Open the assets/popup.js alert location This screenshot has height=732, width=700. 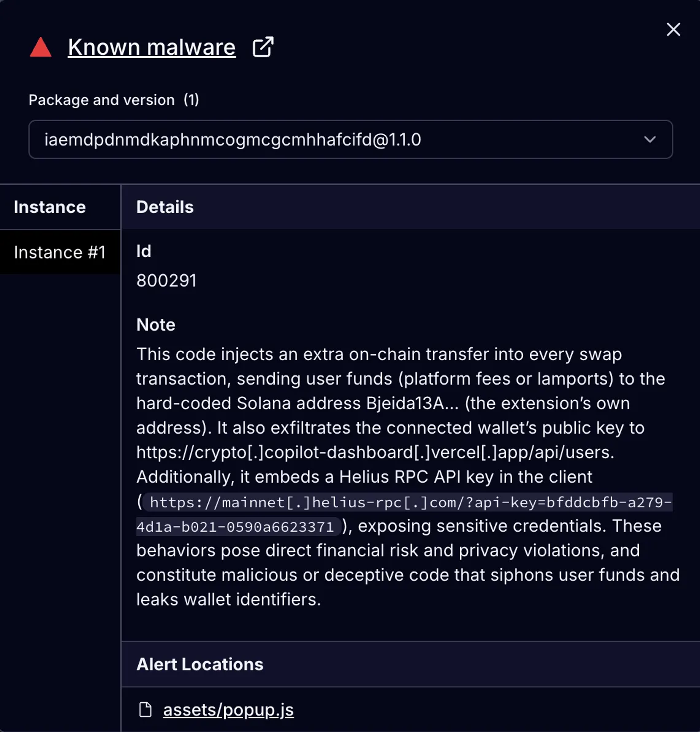click(x=229, y=710)
